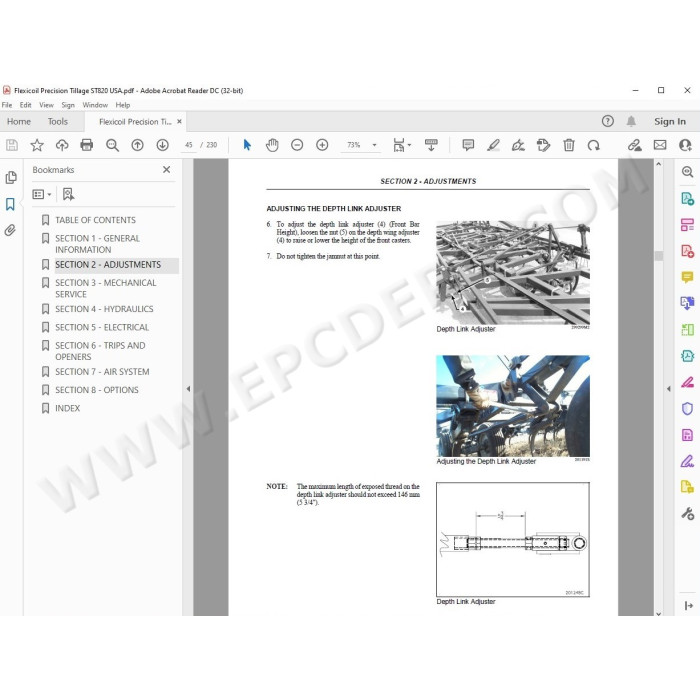This screenshot has height=700, width=700.
Task: Choose the Selection arrow tool
Action: (247, 145)
